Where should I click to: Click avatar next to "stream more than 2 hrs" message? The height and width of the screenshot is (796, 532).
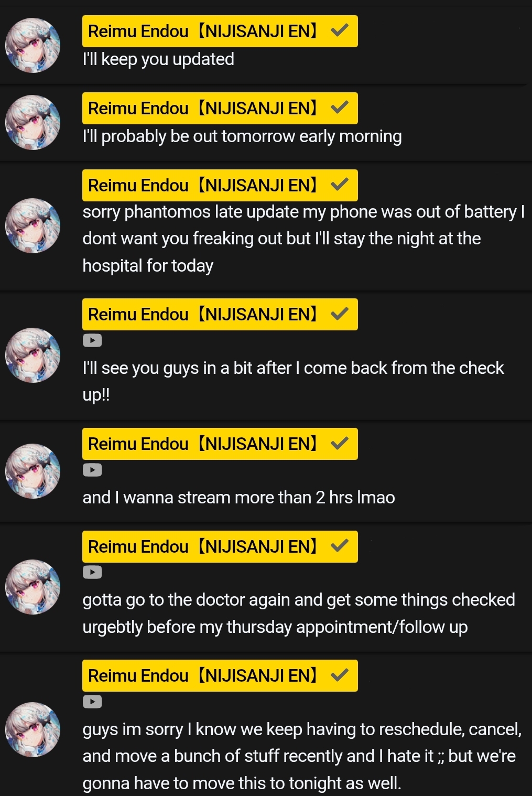(32, 471)
